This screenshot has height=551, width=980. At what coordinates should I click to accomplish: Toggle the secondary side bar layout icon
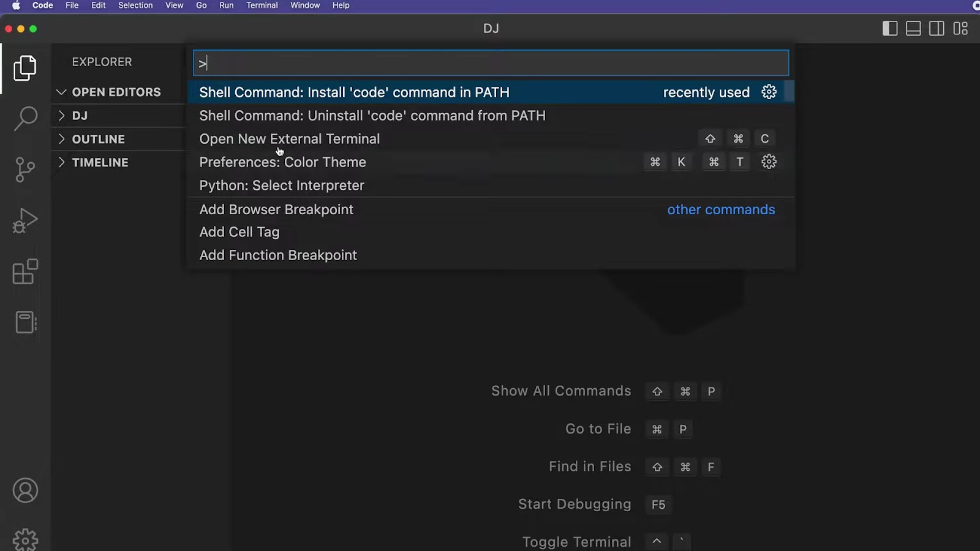pyautogui.click(x=937, y=29)
